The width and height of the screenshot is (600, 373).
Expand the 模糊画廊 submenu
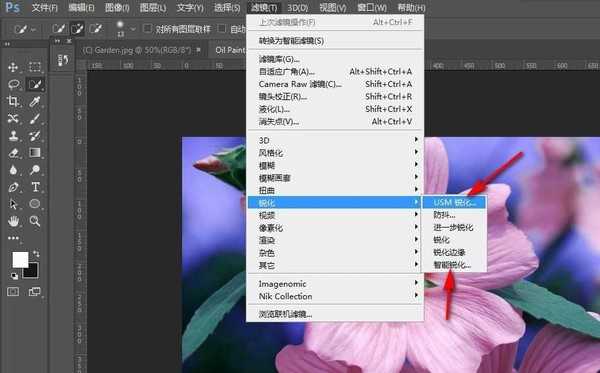pos(335,178)
